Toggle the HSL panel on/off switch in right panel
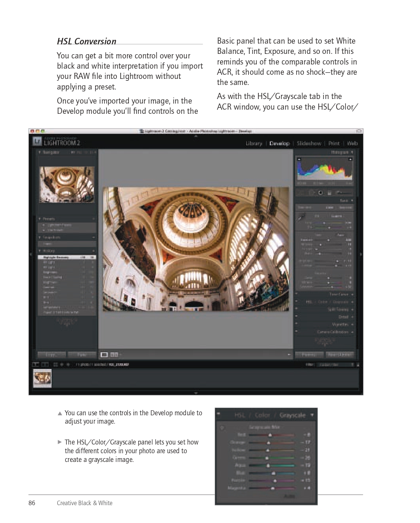Screen dimensions: 420x523 point(297,302)
